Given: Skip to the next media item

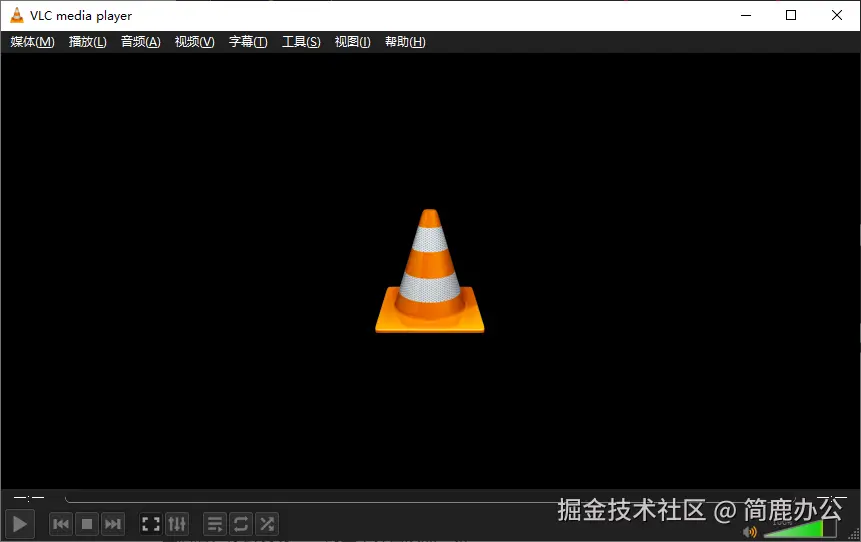Looking at the screenshot, I should tap(113, 524).
